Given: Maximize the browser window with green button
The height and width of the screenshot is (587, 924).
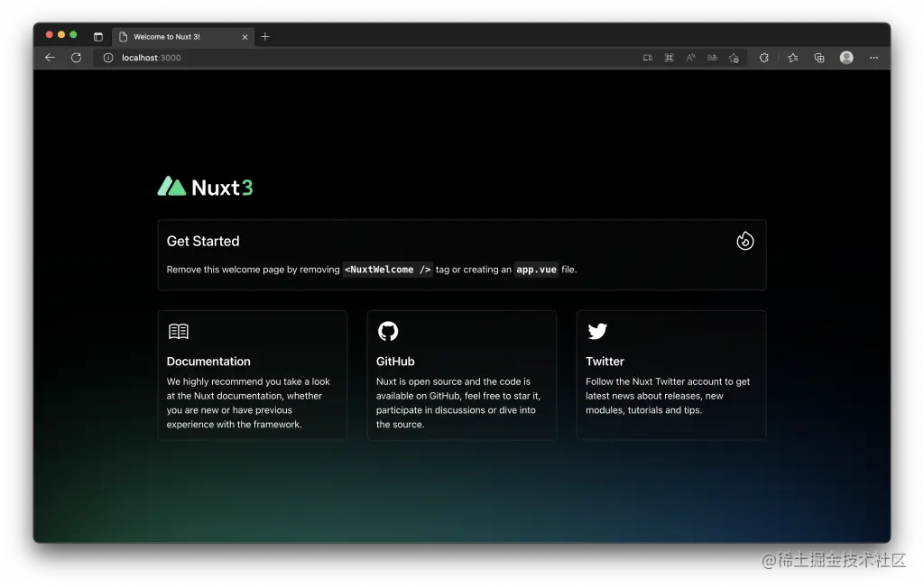Looking at the screenshot, I should click(73, 35).
